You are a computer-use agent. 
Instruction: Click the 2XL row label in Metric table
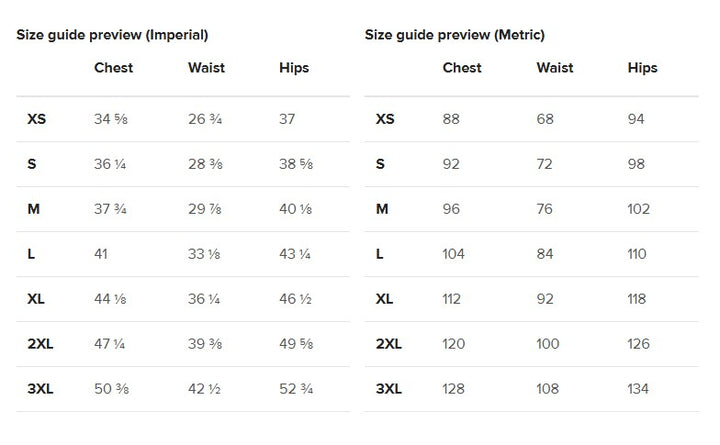[x=388, y=344]
